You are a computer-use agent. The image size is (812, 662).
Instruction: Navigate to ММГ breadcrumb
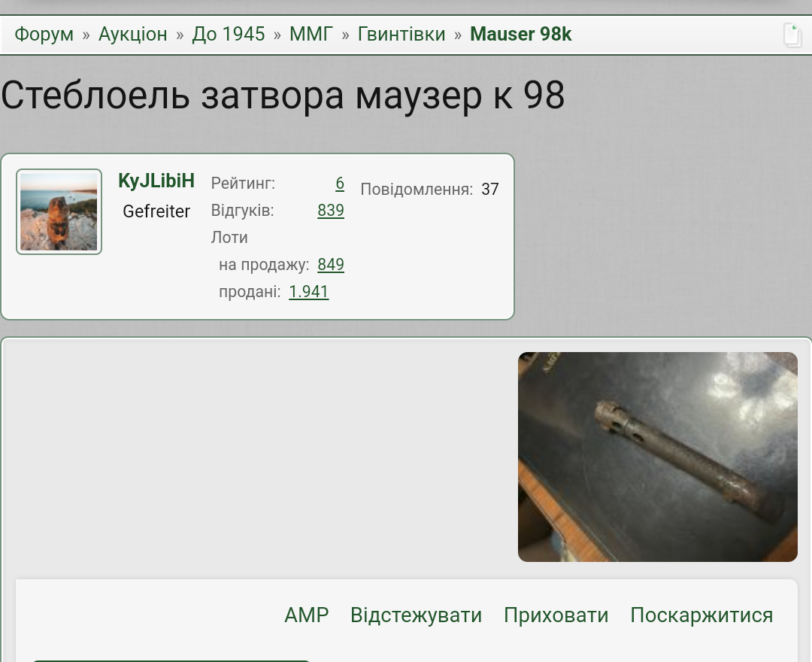[311, 34]
